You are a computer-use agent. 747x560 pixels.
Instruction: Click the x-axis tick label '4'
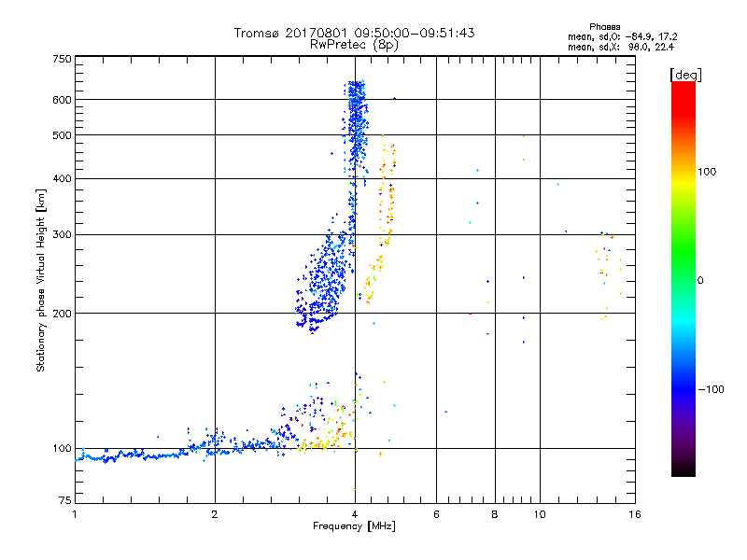click(355, 514)
